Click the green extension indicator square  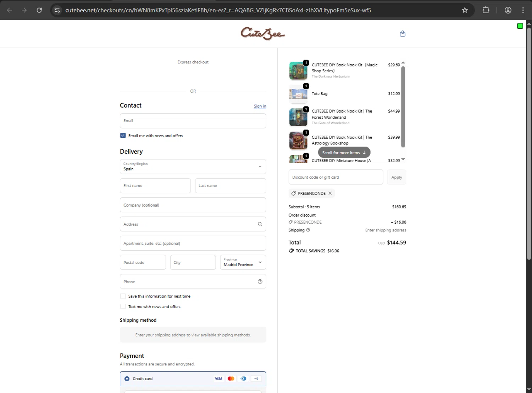click(520, 26)
